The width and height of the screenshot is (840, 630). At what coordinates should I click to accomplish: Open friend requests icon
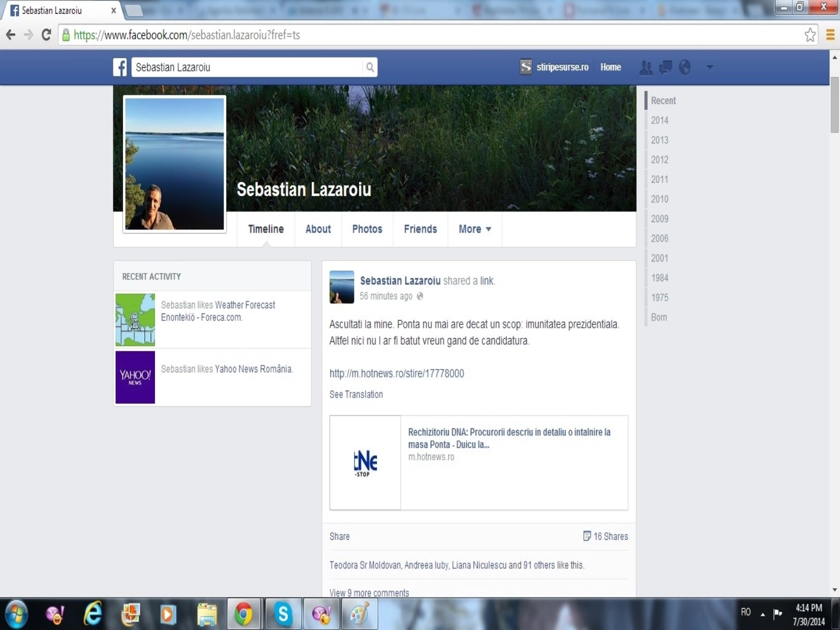(x=646, y=67)
